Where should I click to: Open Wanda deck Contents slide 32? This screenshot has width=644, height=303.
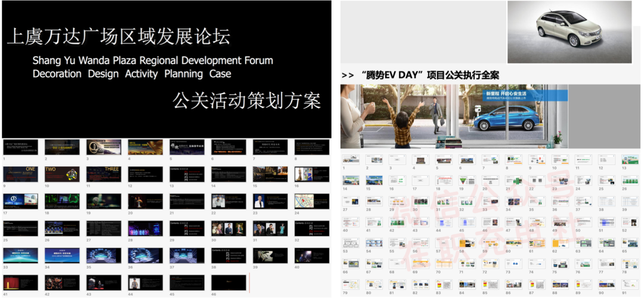coord(312,228)
